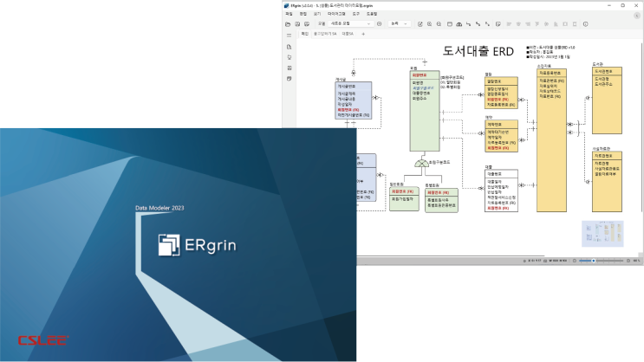Click the save icon in ERgrin toolbar
This screenshot has height=362, width=644.
(297, 24)
